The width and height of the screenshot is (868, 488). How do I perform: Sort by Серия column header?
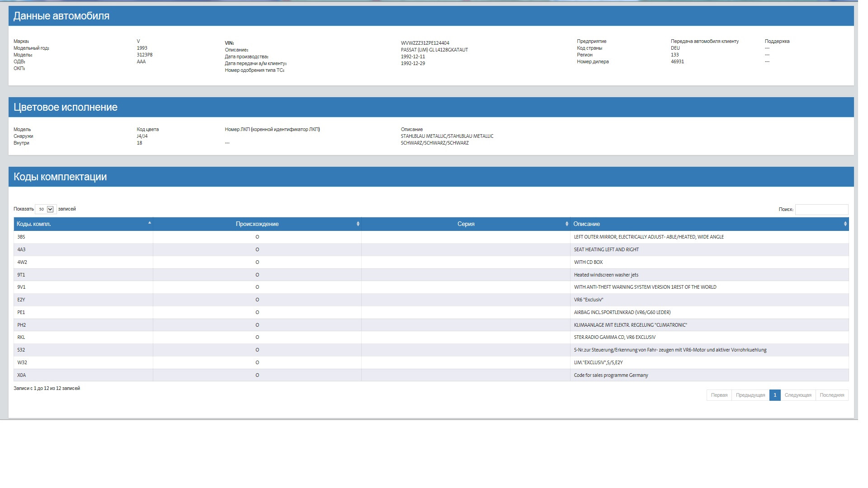[x=466, y=224]
